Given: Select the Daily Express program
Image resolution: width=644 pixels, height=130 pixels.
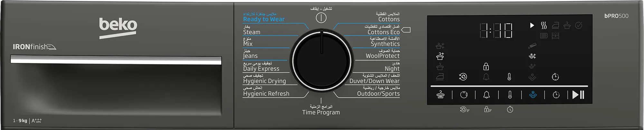Looking at the screenshot, I should pyautogui.click(x=261, y=69).
